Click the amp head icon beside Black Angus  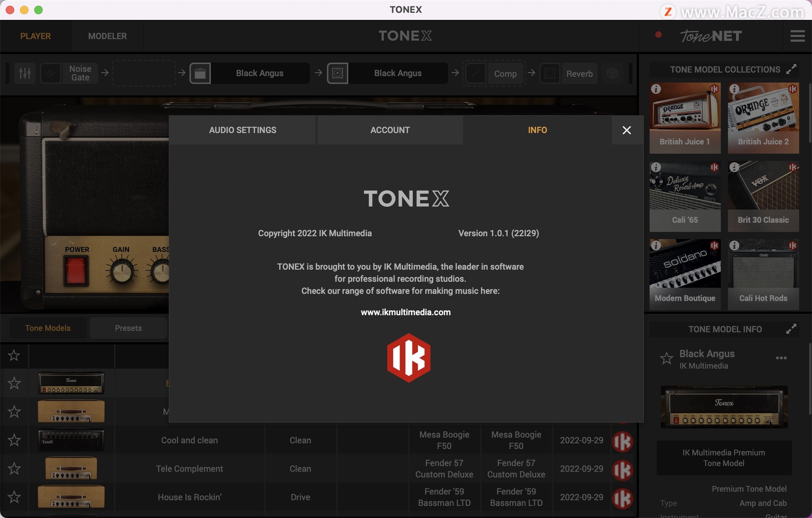coord(200,74)
